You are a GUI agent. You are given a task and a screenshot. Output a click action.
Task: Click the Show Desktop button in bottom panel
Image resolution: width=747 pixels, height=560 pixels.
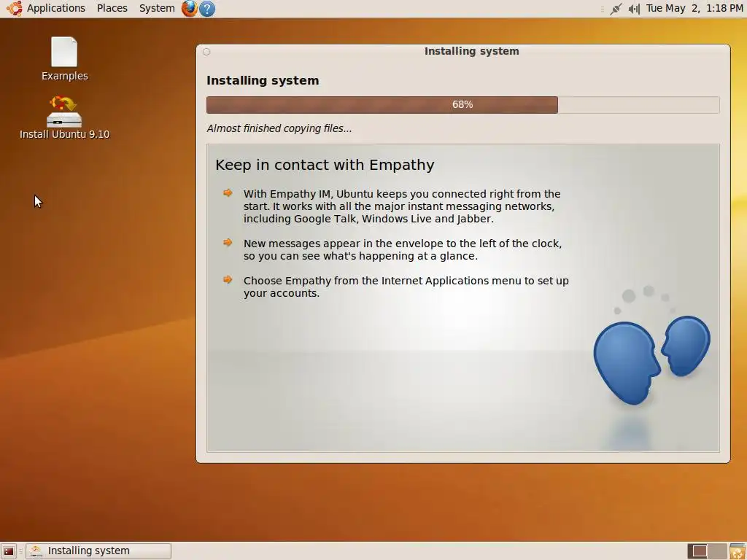(9, 551)
